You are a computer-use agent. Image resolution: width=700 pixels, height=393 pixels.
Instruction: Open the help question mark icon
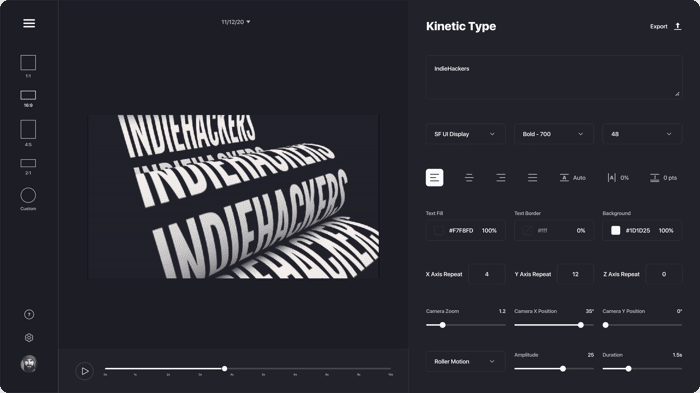[x=29, y=314]
